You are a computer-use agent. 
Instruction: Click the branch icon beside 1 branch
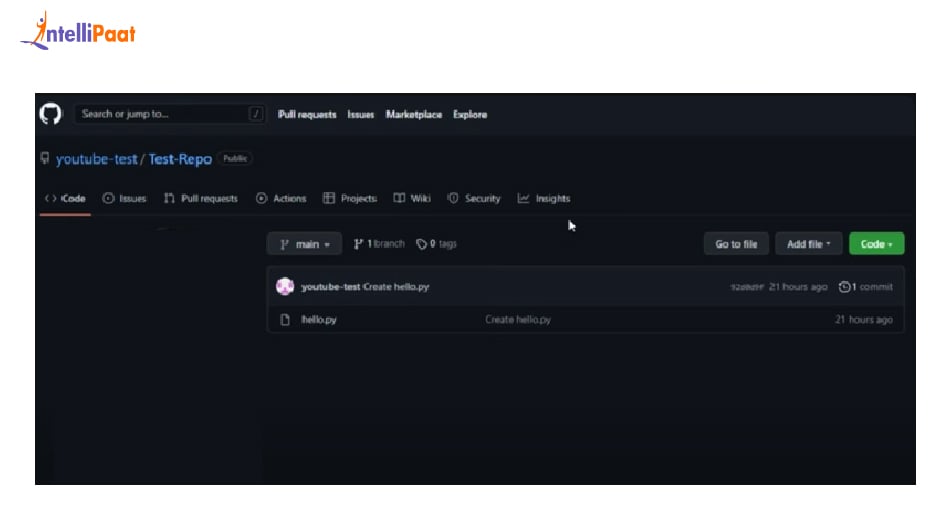[x=359, y=244]
